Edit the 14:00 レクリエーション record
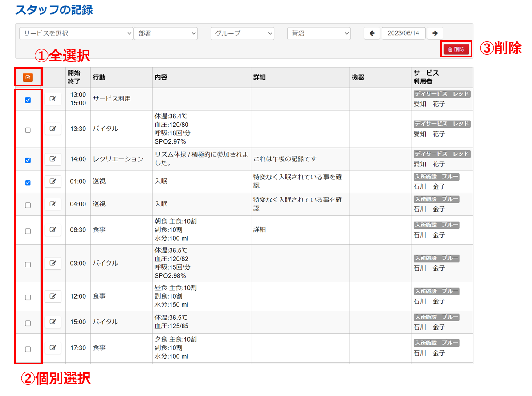This screenshot has height=396, width=532. (53, 159)
